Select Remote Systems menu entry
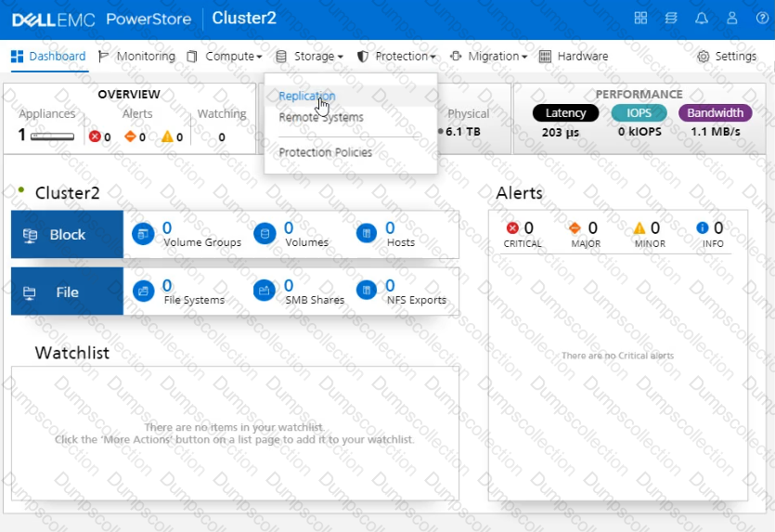Screen dimensions: 775x532 (321, 118)
